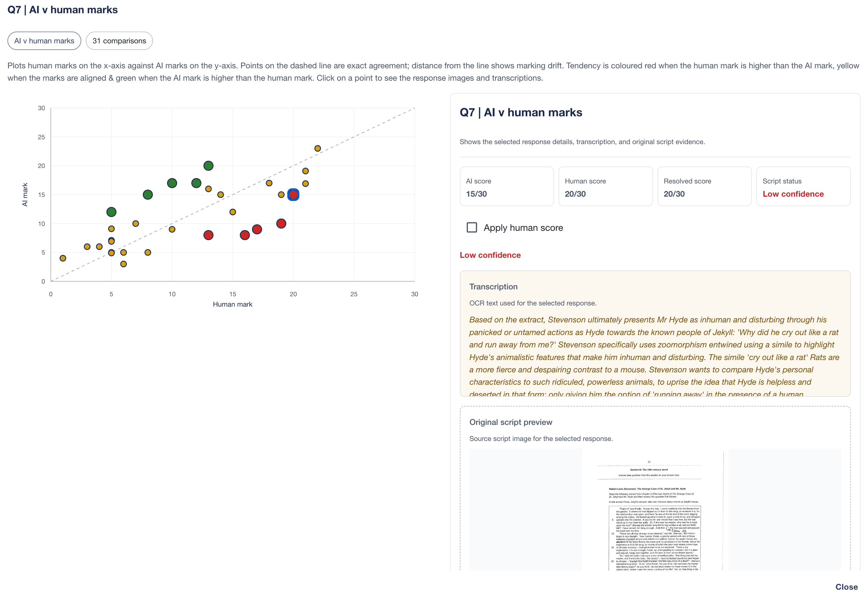Select the 31 comparisons pill
Image resolution: width=868 pixels, height=596 pixels.
tap(119, 41)
